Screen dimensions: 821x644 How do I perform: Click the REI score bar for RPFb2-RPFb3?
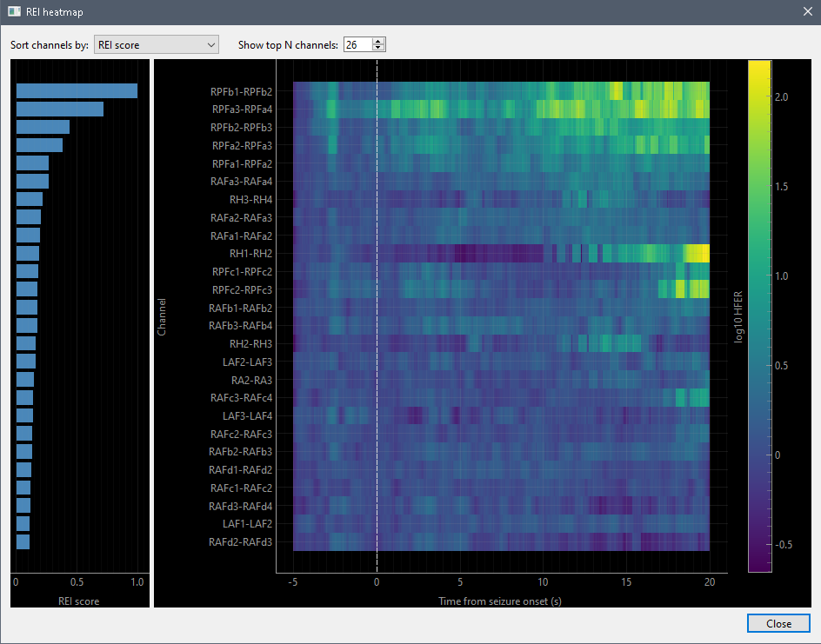[x=43, y=127]
